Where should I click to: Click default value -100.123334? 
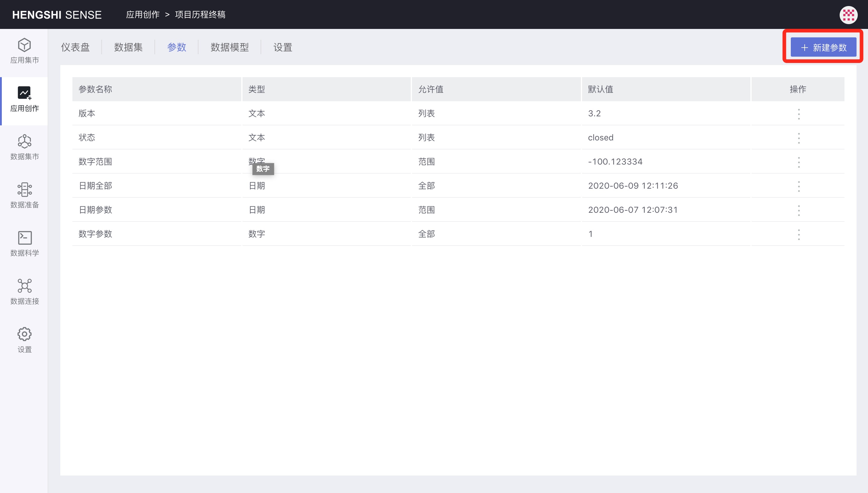(x=615, y=162)
